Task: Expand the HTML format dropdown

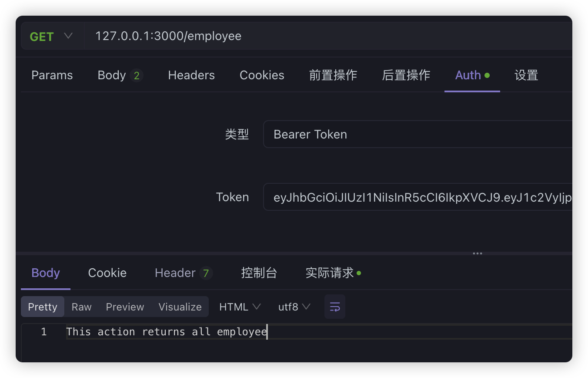Action: 240,307
